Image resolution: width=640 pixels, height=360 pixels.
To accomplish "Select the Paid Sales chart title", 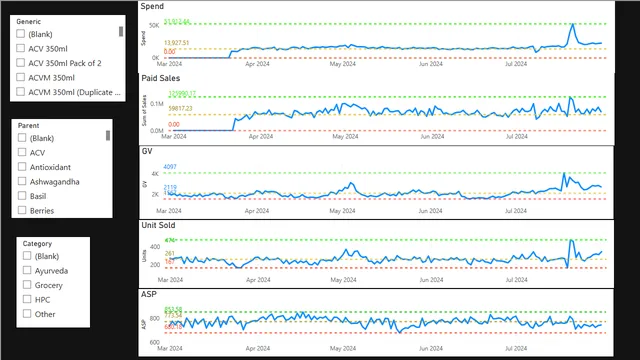I will (161, 78).
